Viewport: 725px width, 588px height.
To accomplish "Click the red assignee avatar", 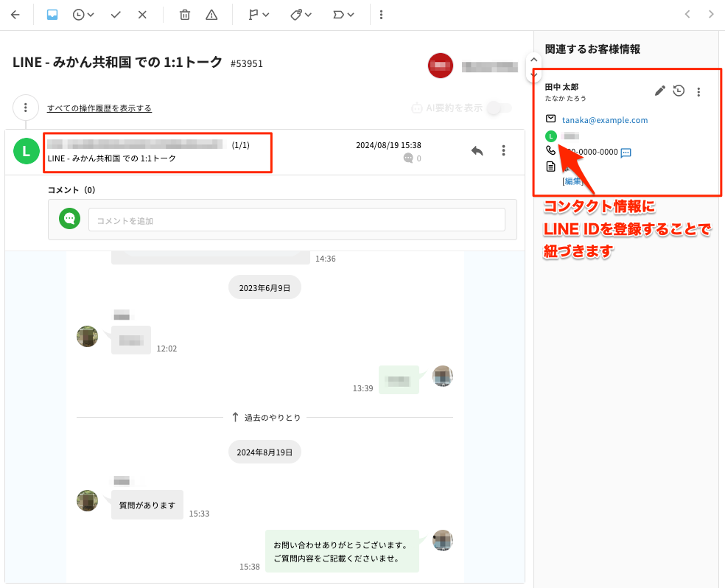I will (x=440, y=66).
